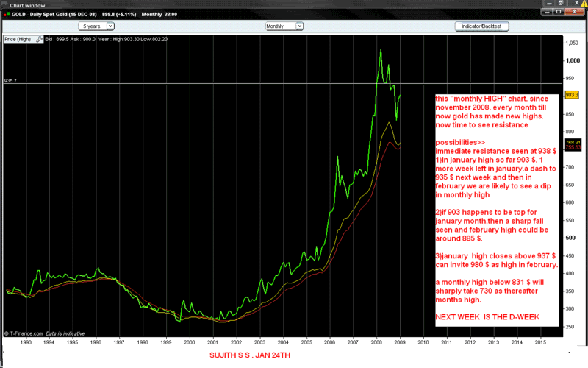
Task: Click the Chart window title icon
Action: coord(4,4)
